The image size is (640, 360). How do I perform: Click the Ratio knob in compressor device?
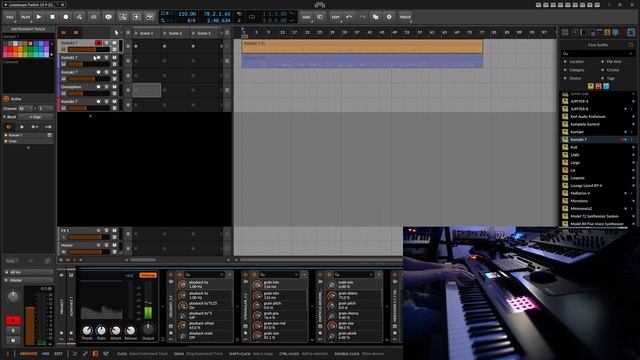click(101, 330)
